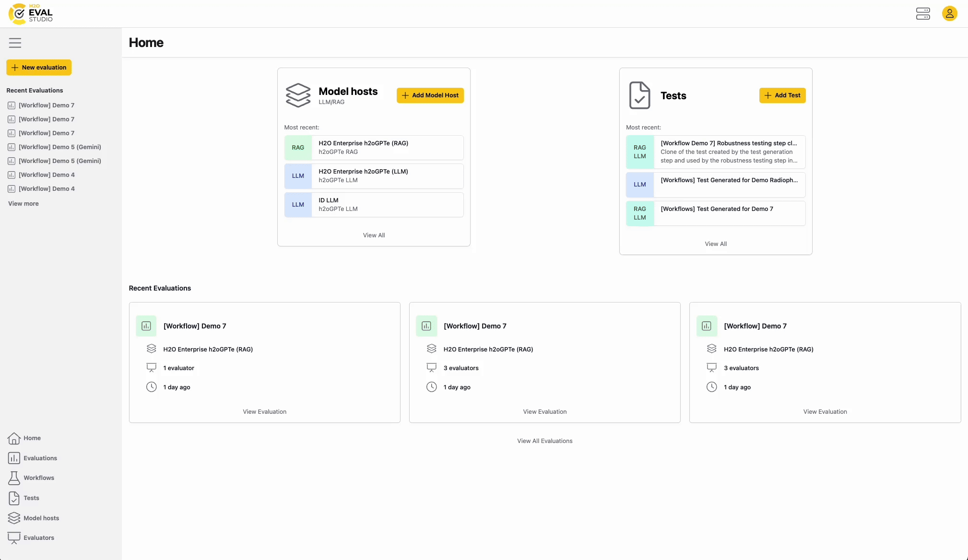Open Workflow Demo 5 (Gemini) from recent list

[x=59, y=147]
